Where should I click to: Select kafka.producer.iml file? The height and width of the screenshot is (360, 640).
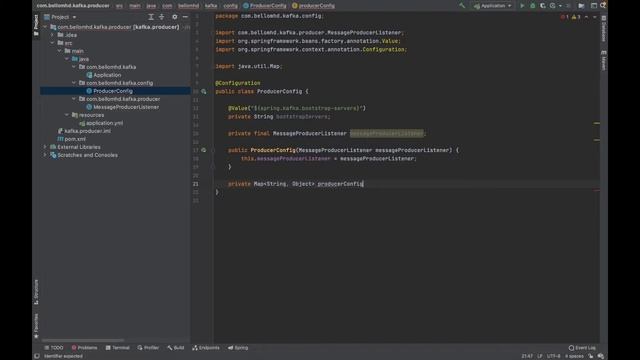pyautogui.click(x=87, y=131)
